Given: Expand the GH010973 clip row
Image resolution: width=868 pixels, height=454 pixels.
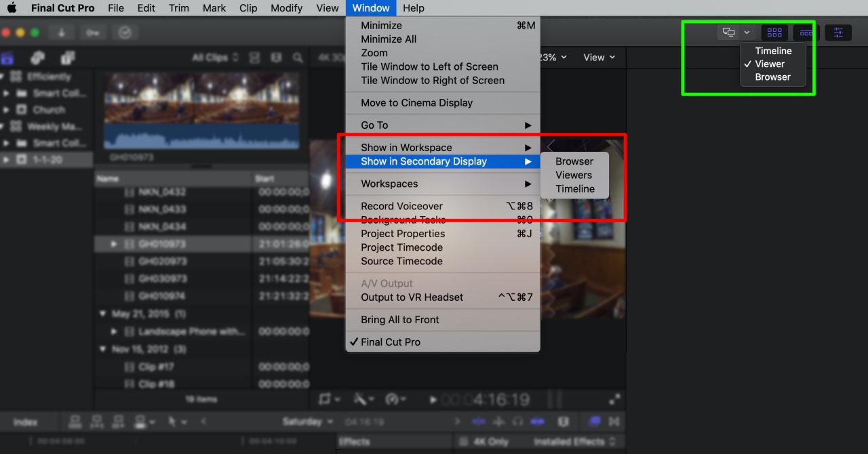Looking at the screenshot, I should [113, 244].
